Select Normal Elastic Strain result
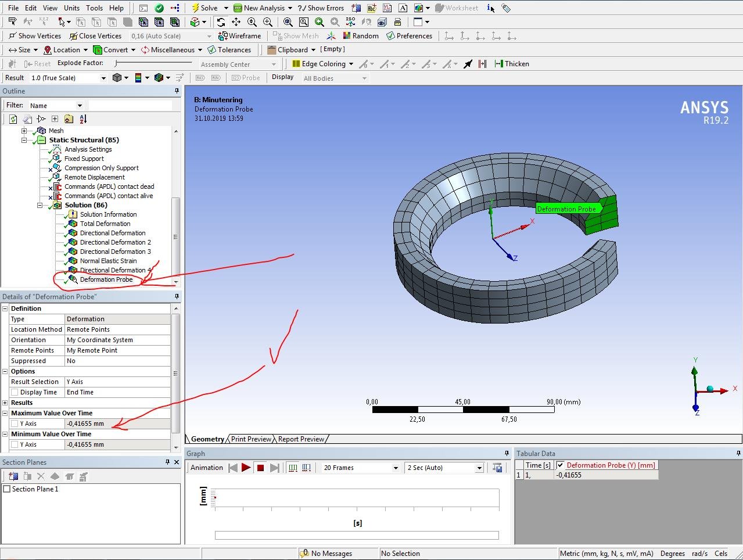The image size is (743, 560). point(108,261)
